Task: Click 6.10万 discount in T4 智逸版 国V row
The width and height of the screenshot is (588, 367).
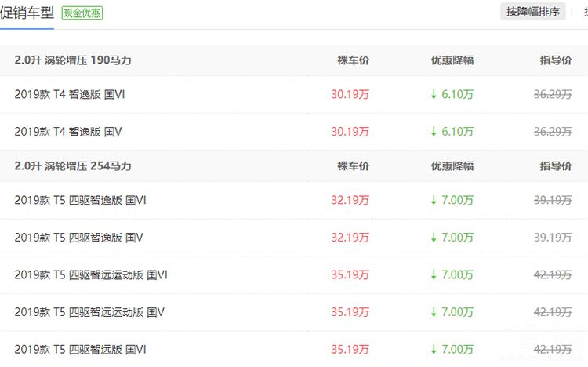Action: [x=452, y=132]
